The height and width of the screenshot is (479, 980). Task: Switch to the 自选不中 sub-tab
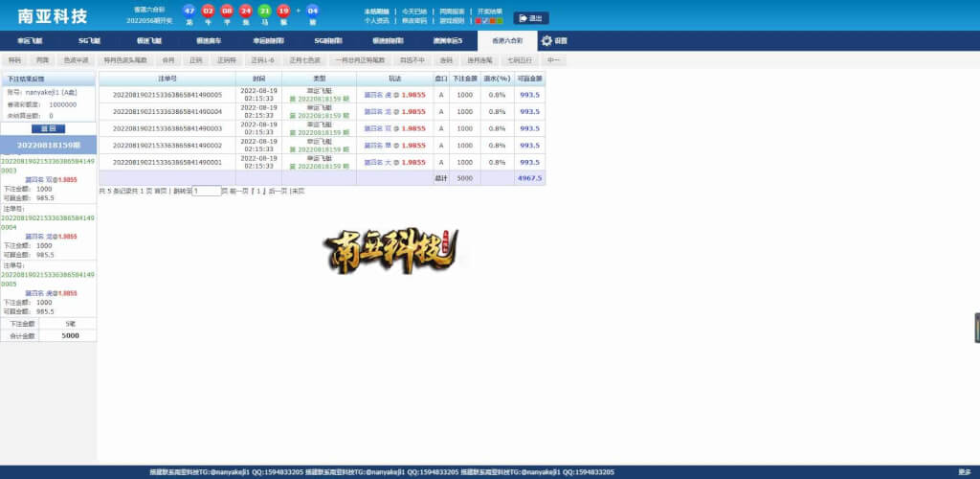click(x=412, y=60)
